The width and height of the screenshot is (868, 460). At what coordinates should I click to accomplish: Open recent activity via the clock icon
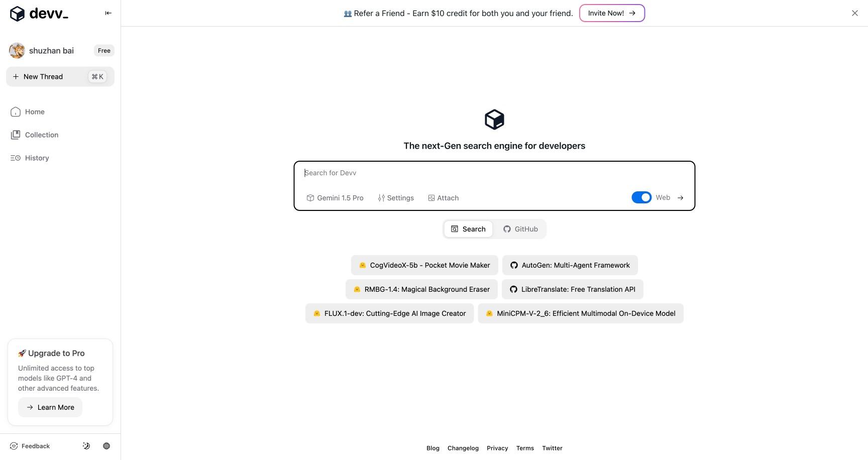pyautogui.click(x=86, y=446)
